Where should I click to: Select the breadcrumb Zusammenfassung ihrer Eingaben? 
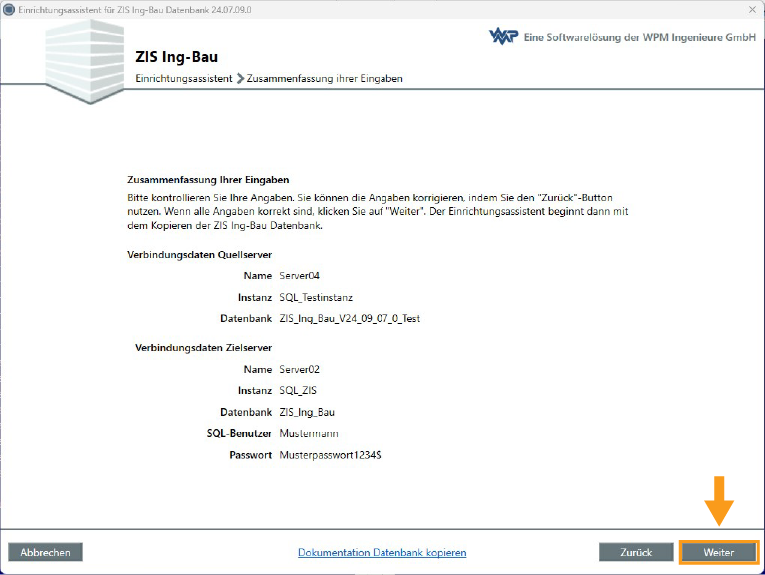pyautogui.click(x=324, y=78)
